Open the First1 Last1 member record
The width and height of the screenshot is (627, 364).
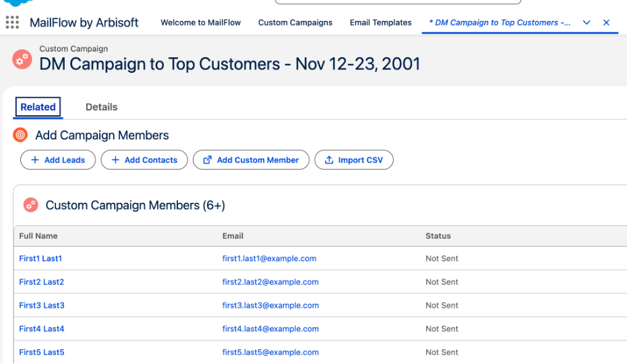point(40,258)
